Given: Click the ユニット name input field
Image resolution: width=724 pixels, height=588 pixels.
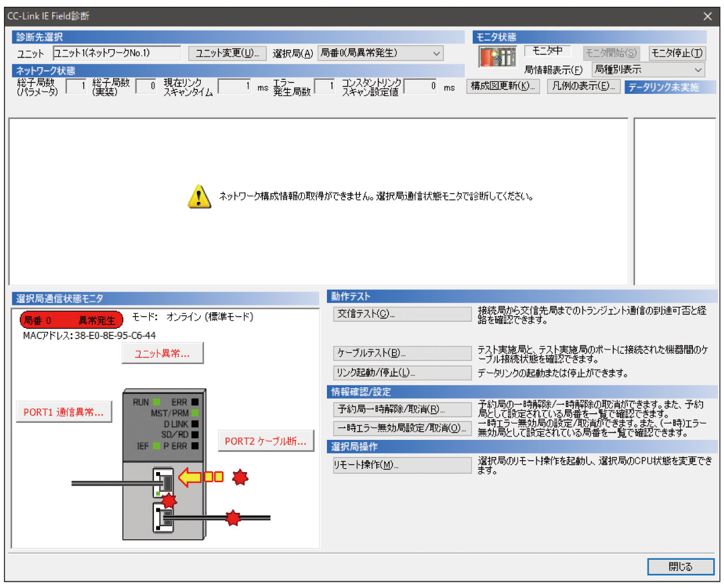Looking at the screenshot, I should tap(117, 53).
